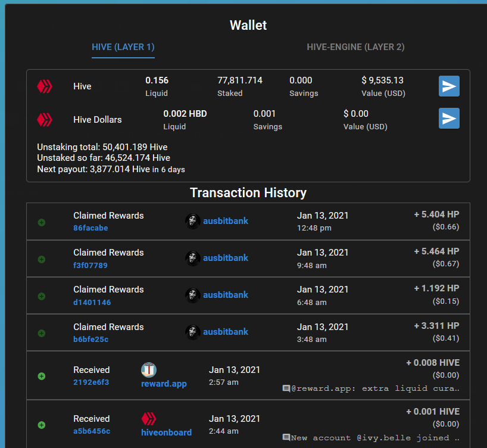Viewport: 487px width, 448px height.
Task: Click memo icon beside @reward.app message
Action: coord(286,388)
